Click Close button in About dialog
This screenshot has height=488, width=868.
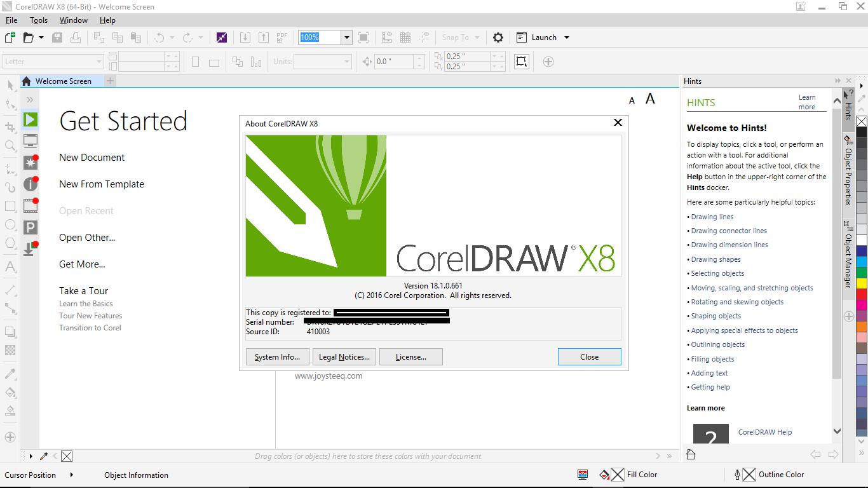(590, 357)
